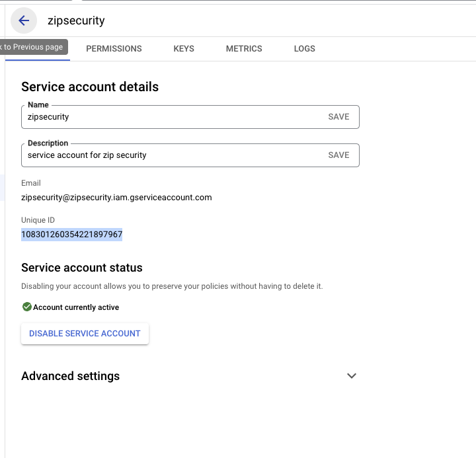
Task: Select the LOGS tab
Action: [304, 48]
